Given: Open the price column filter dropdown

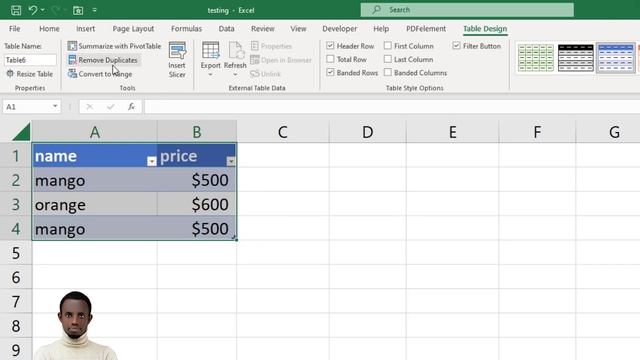Looking at the screenshot, I should [231, 161].
